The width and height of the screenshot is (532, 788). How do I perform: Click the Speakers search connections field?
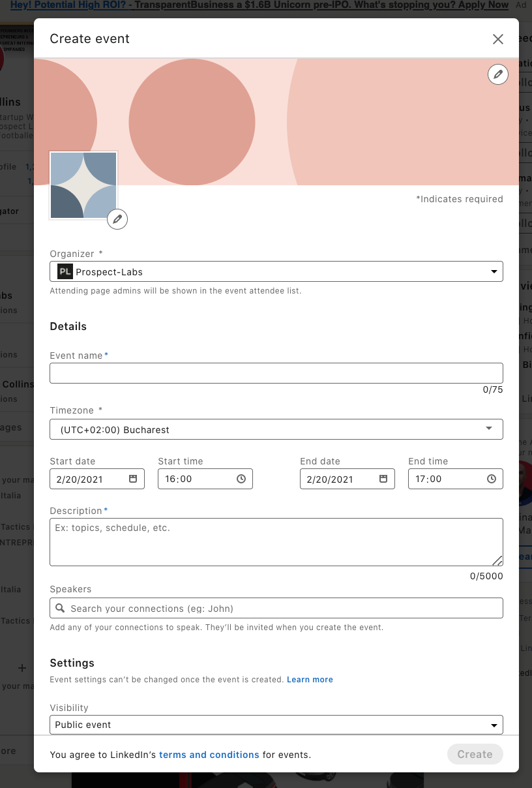pyautogui.click(x=276, y=608)
